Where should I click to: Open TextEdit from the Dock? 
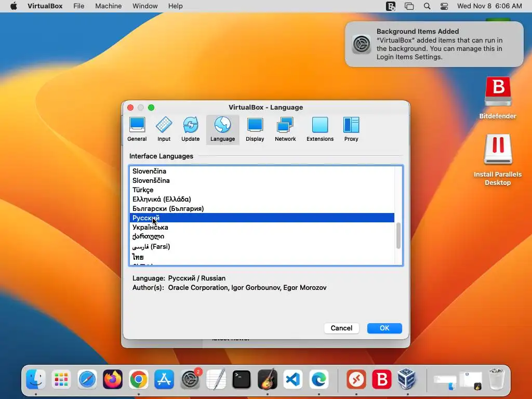[216, 379]
